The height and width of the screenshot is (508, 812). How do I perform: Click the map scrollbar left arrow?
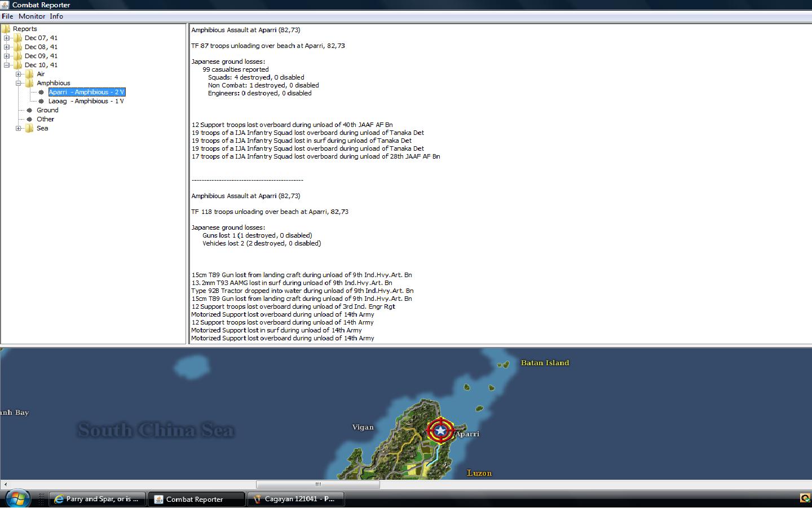[x=5, y=484]
